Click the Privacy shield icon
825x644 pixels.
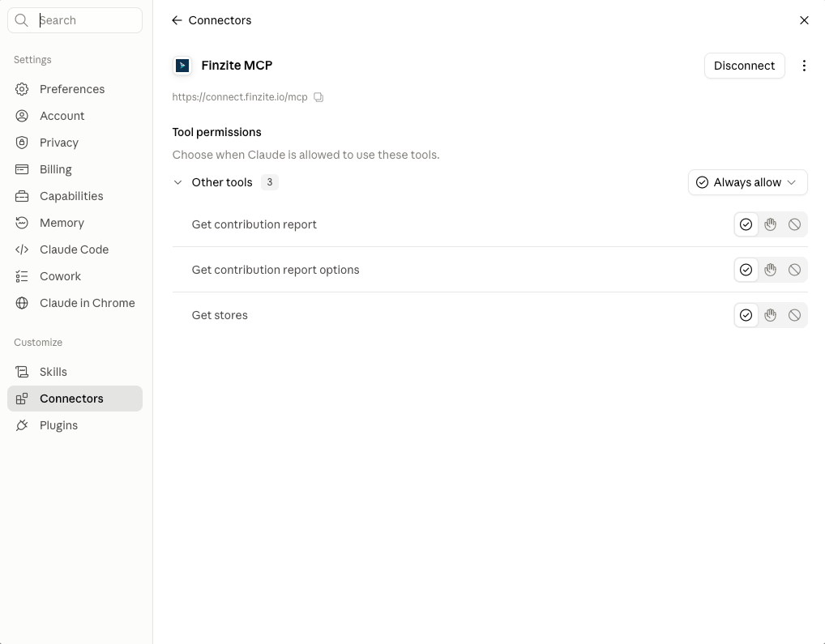22,143
